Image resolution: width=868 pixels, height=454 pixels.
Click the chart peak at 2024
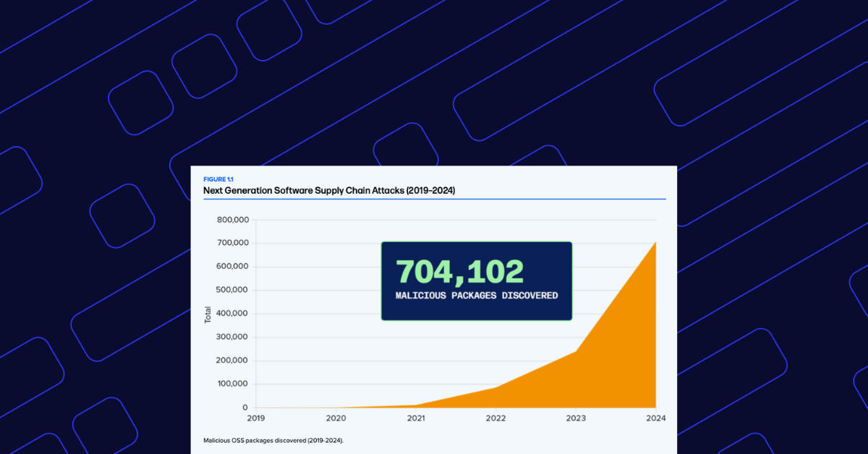tap(655, 243)
